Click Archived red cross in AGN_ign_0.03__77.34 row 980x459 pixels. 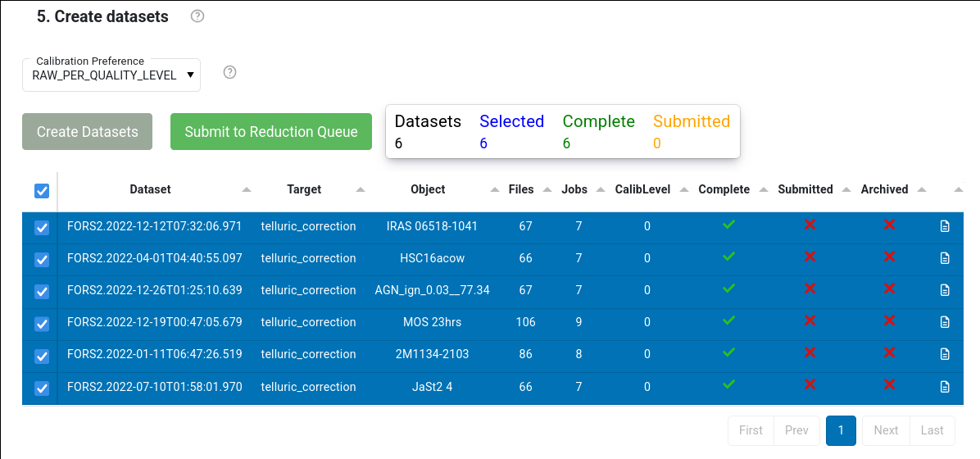(889, 289)
